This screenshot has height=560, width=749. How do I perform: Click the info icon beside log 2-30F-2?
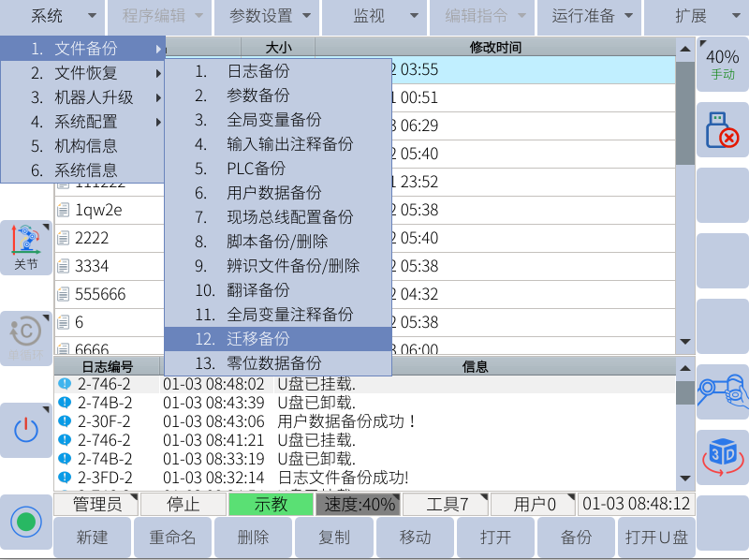[x=64, y=421]
